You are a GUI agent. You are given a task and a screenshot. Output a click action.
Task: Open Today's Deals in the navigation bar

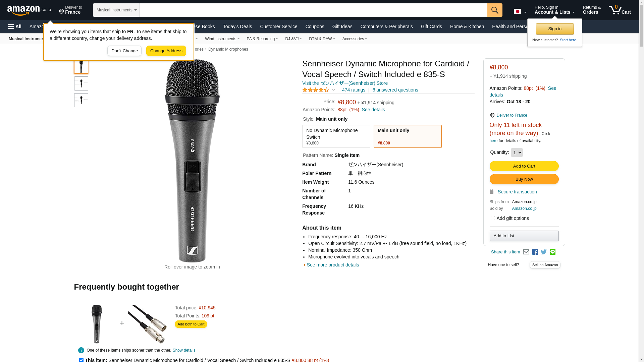[x=237, y=26]
